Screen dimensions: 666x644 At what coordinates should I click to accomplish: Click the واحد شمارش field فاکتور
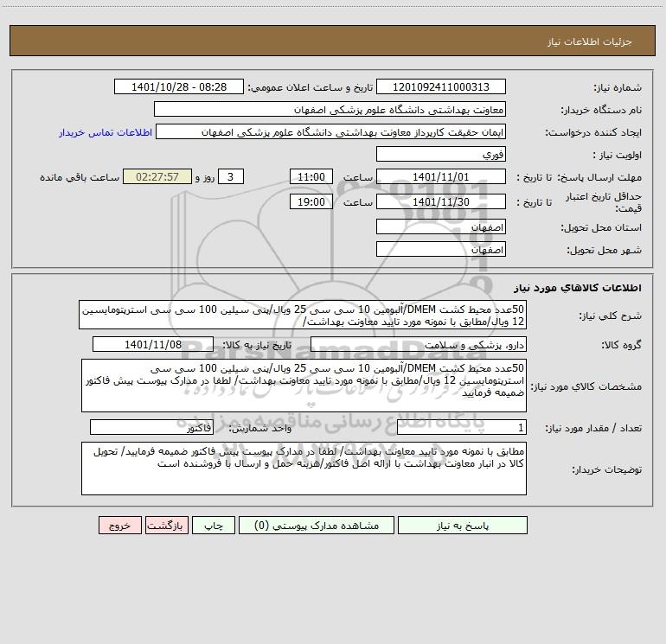[x=151, y=428]
